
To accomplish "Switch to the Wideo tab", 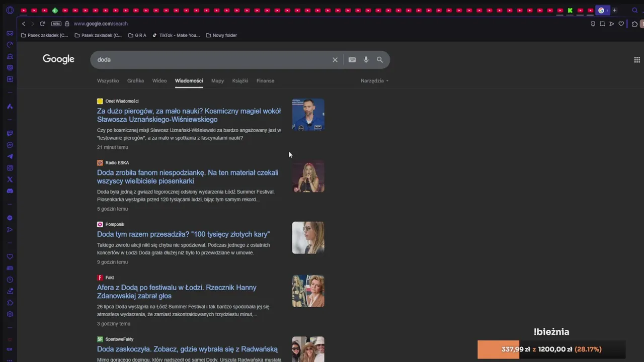I will point(159,80).
